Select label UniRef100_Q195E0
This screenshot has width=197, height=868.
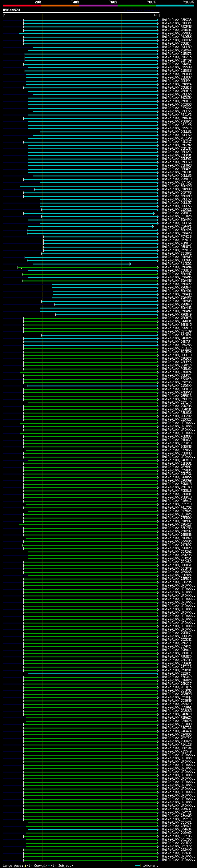[x=177, y=128]
